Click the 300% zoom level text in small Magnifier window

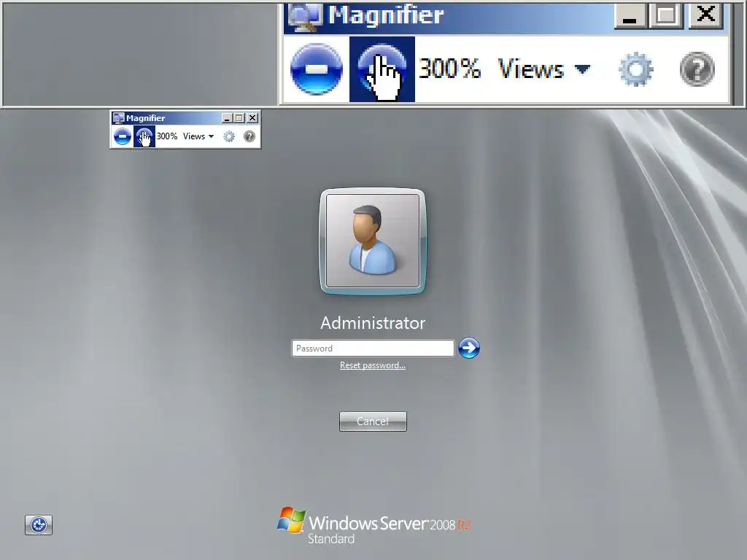point(167,136)
